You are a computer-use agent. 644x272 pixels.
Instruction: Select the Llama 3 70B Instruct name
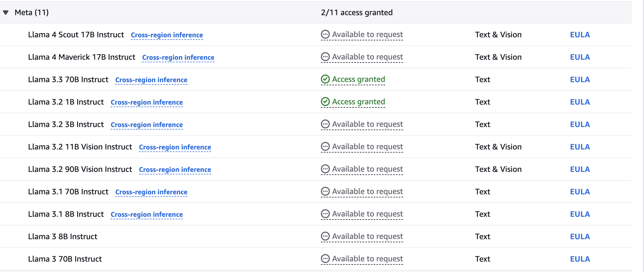pos(65,259)
